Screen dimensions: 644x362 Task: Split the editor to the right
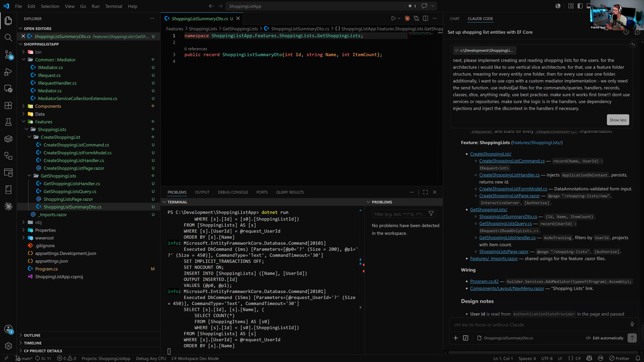(x=425, y=18)
